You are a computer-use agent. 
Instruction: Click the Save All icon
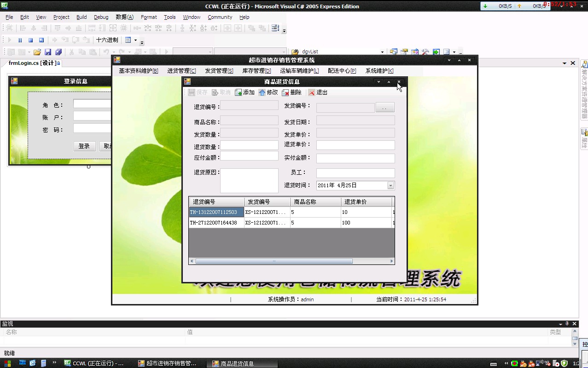[58, 52]
